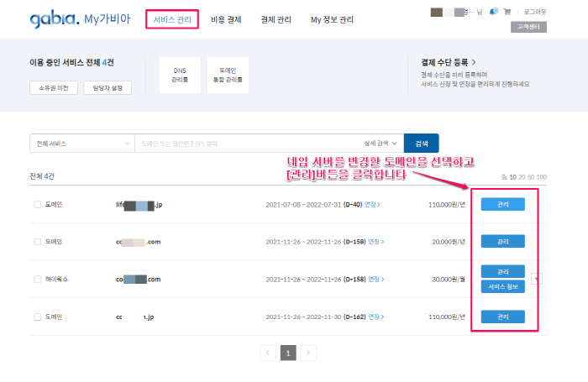Open 결제 관리 menu

pyautogui.click(x=276, y=19)
